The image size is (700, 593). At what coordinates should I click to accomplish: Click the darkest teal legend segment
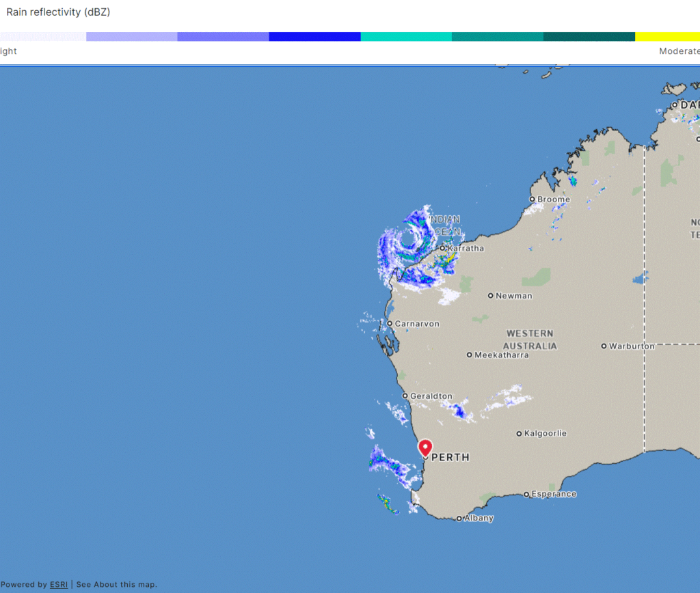tap(589, 36)
